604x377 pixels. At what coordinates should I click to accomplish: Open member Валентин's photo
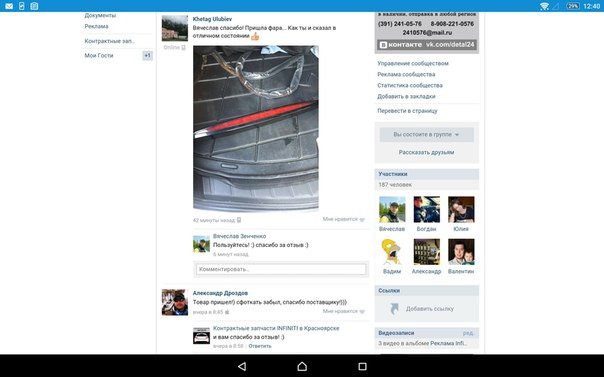click(x=461, y=252)
